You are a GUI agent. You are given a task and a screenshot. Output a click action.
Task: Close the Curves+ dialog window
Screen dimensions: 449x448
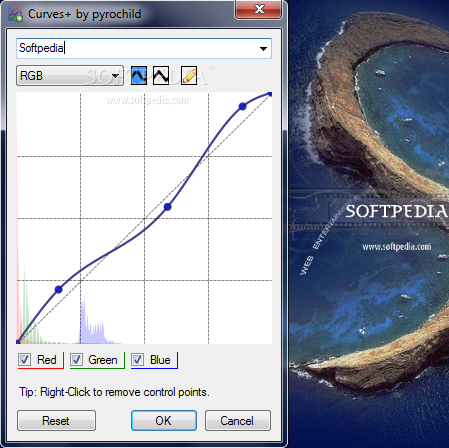(x=259, y=9)
